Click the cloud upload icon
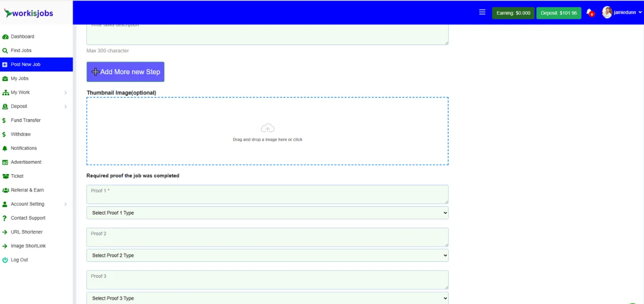This screenshot has height=304, width=644. (267, 128)
